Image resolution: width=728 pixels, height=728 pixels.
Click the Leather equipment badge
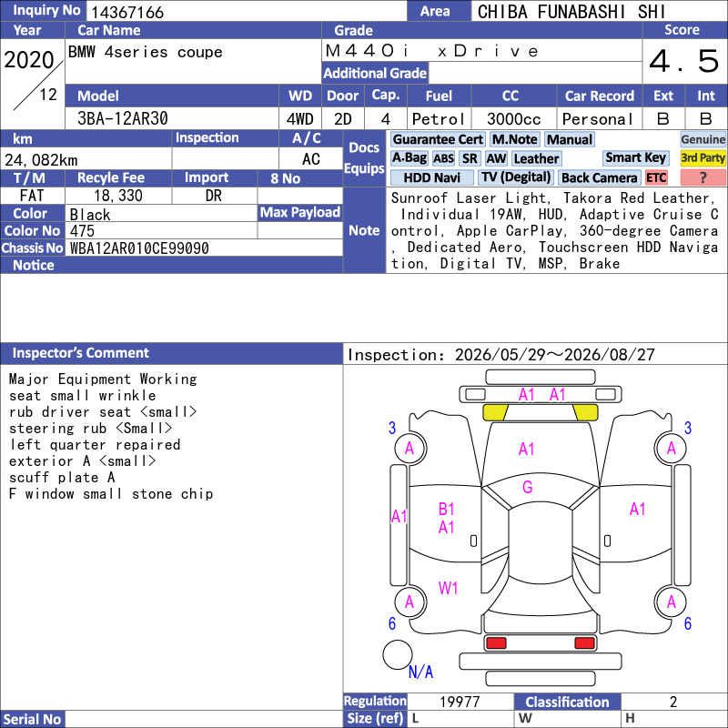536,158
